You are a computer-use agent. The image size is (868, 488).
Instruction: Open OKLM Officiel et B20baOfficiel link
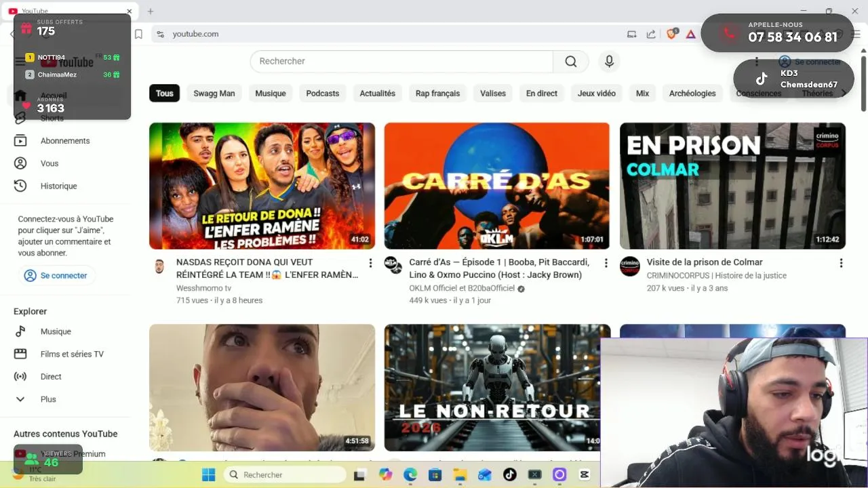click(x=462, y=288)
